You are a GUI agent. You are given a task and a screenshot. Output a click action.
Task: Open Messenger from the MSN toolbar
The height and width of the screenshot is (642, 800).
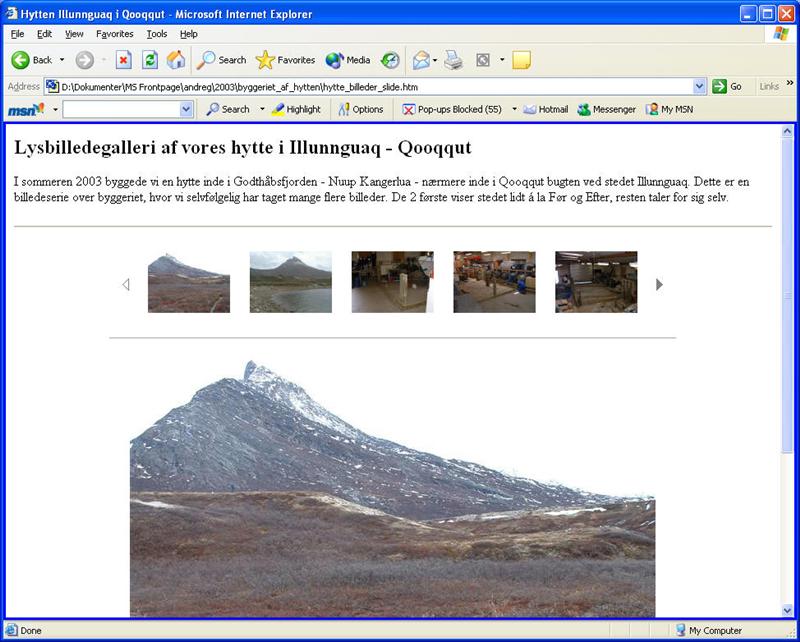pyautogui.click(x=607, y=109)
